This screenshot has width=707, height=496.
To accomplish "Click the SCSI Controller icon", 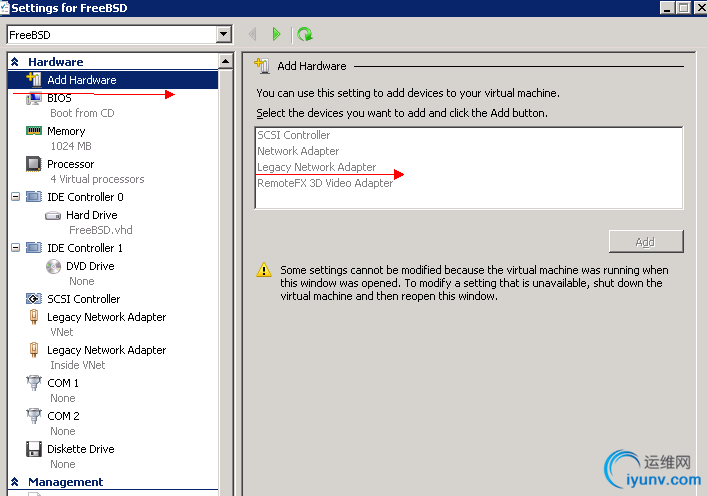I will click(34, 299).
